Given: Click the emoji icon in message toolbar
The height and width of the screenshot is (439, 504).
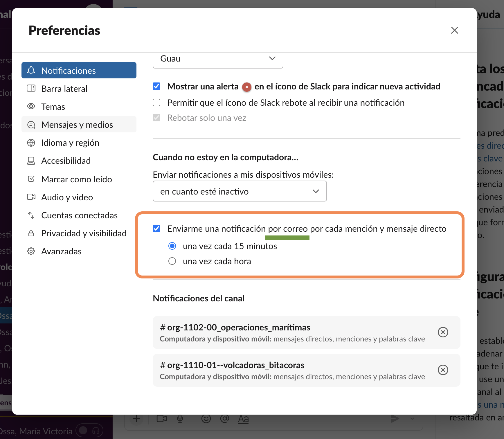Looking at the screenshot, I should coord(206,419).
